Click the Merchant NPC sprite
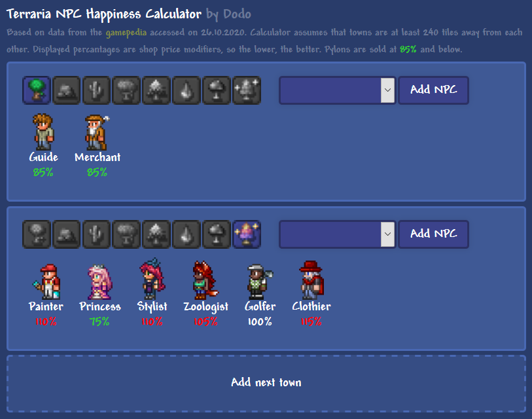This screenshot has height=419, width=532. 98,133
